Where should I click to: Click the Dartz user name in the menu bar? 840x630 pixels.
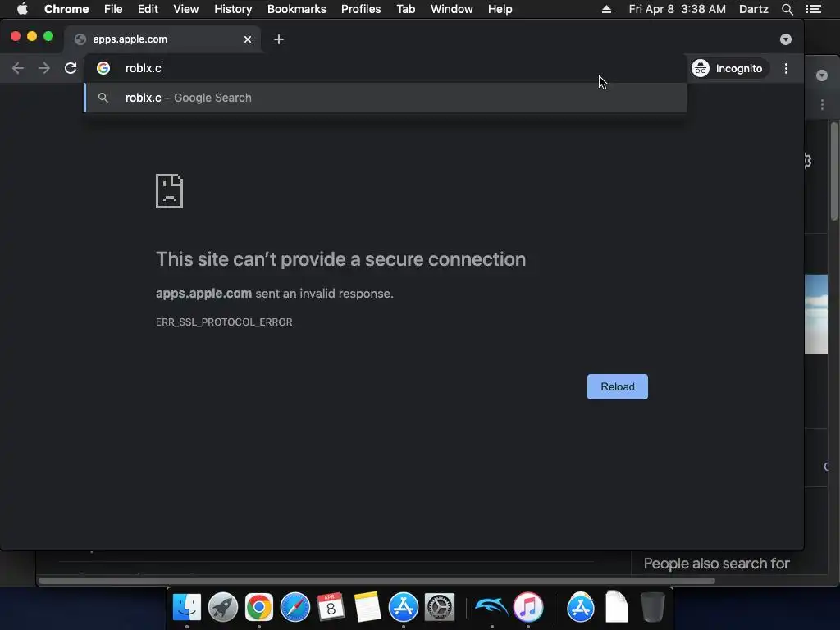[x=754, y=9]
